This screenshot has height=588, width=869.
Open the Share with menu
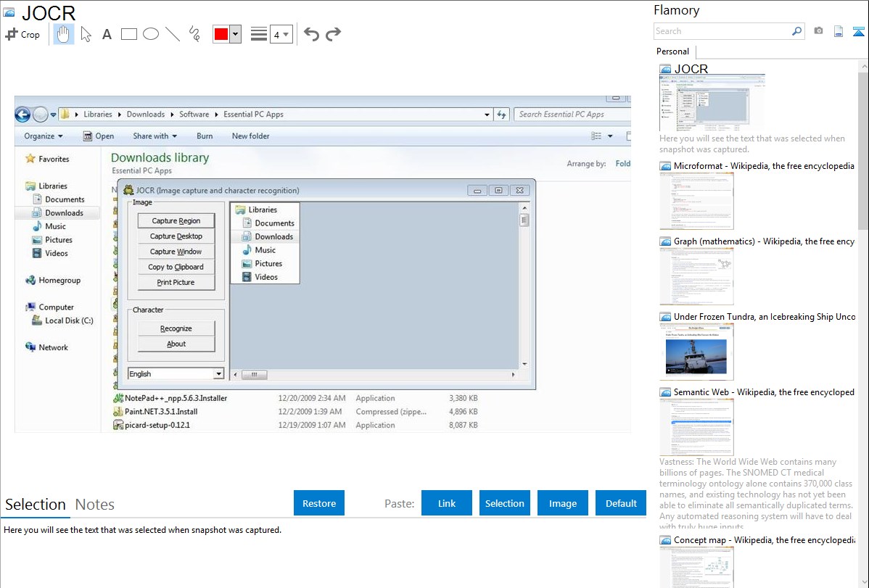155,136
